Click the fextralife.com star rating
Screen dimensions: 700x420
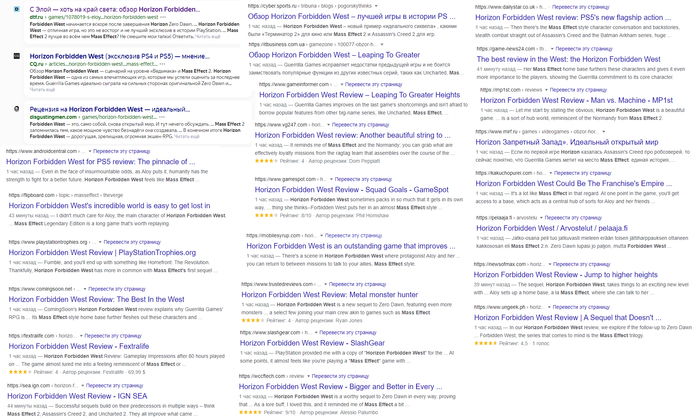(20, 372)
